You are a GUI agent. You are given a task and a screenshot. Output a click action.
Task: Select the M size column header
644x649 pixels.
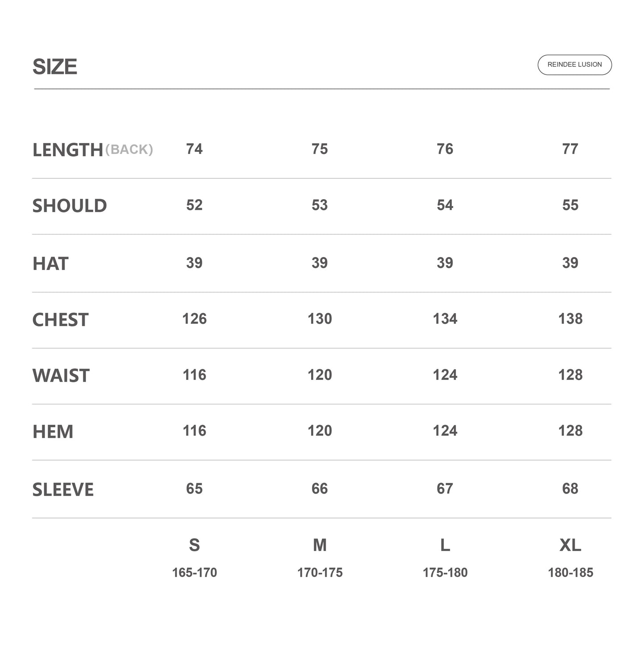[320, 545]
